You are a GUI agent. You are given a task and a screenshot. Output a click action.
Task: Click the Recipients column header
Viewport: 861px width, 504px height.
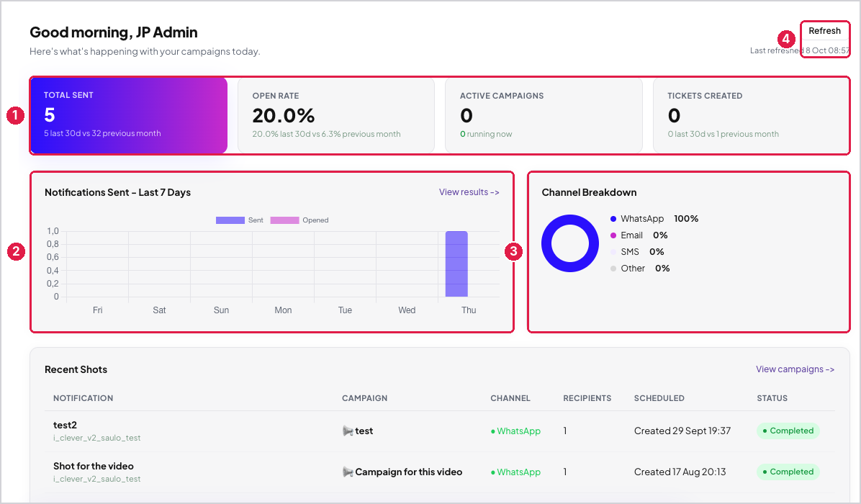click(587, 398)
